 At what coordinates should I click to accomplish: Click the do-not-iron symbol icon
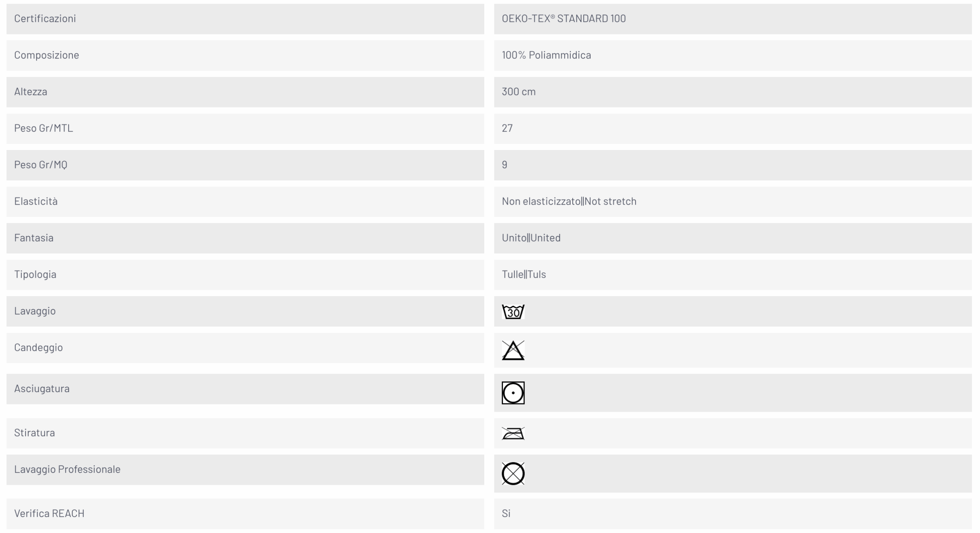[x=513, y=434]
